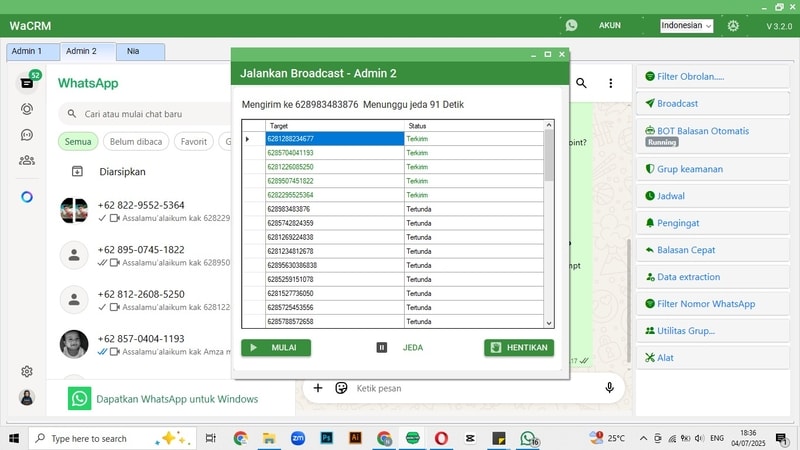Open BOT Balasan Otomatis
This screenshot has width=800, height=450.
(713, 136)
